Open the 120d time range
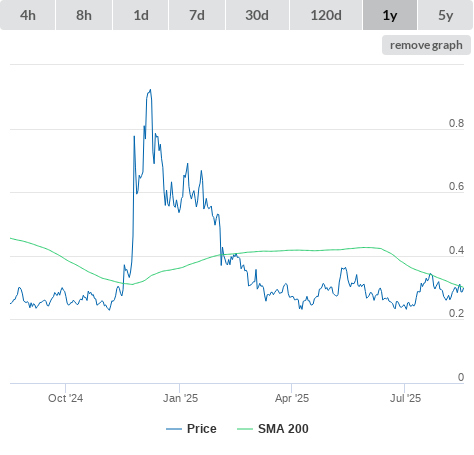Image resolution: width=474 pixels, height=455 pixels. [326, 15]
